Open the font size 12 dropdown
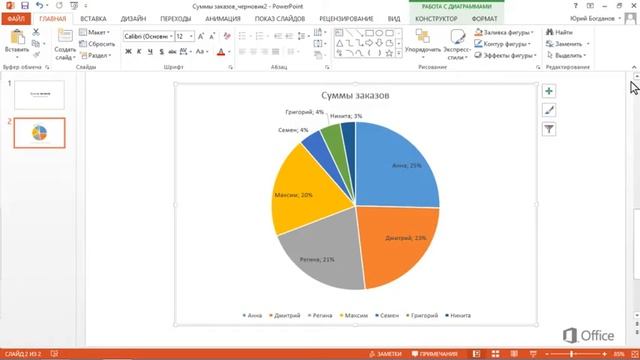The width and height of the screenshot is (640, 360). click(x=191, y=36)
